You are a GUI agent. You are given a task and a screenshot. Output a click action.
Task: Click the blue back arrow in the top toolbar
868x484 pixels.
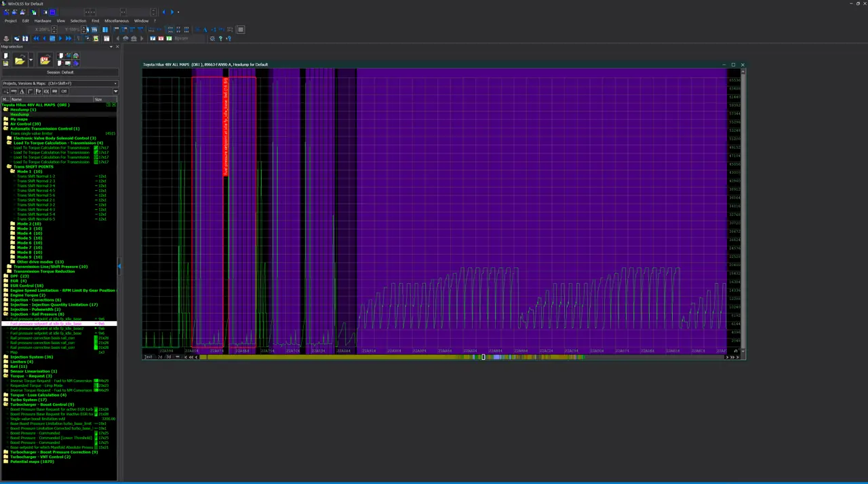coord(163,12)
